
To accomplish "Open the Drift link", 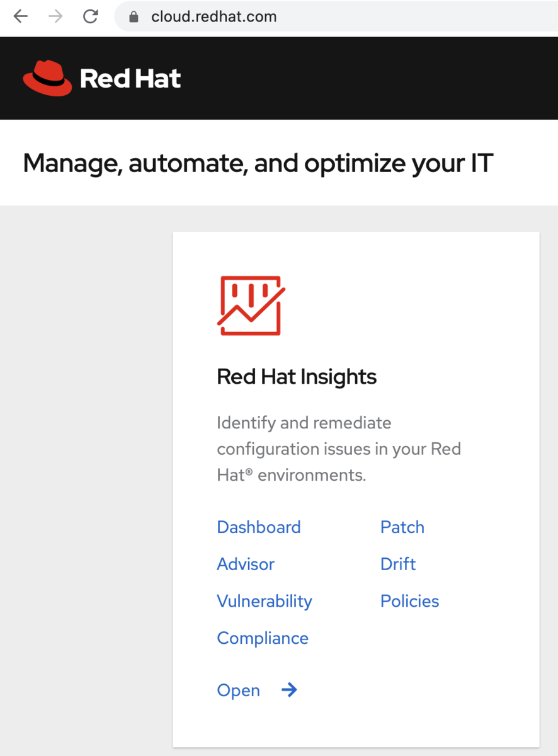I will click(x=398, y=564).
